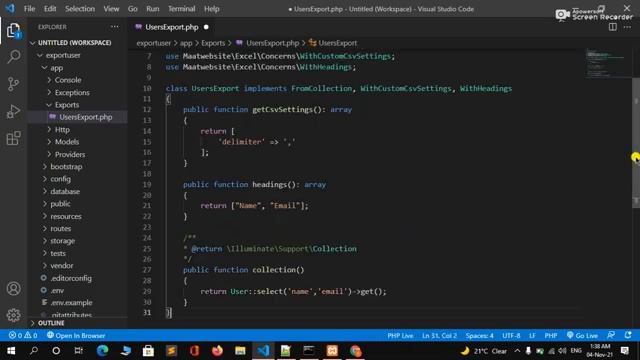640x360 pixels.
Task: Click Go Live in status bar
Action: (582, 336)
